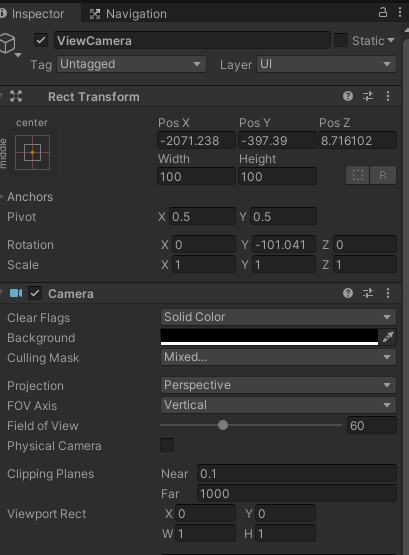
Task: Click the Camera component video icon
Action: tap(16, 293)
